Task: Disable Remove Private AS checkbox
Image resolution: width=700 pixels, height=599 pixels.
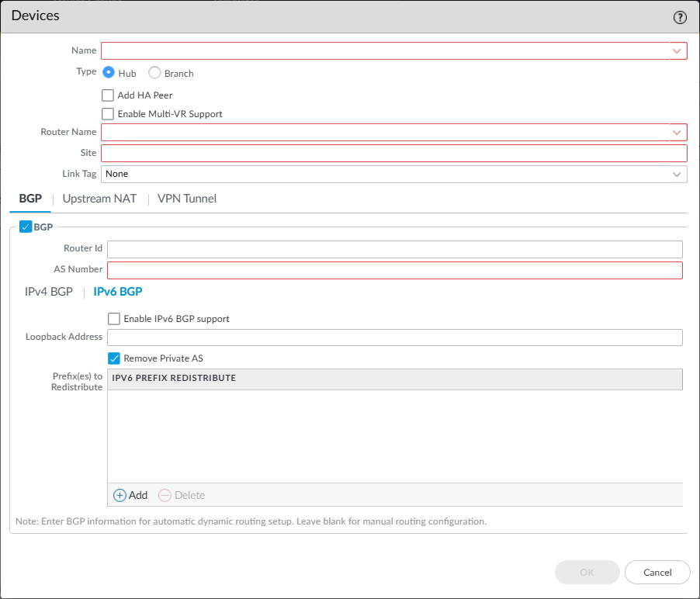Action: click(114, 358)
